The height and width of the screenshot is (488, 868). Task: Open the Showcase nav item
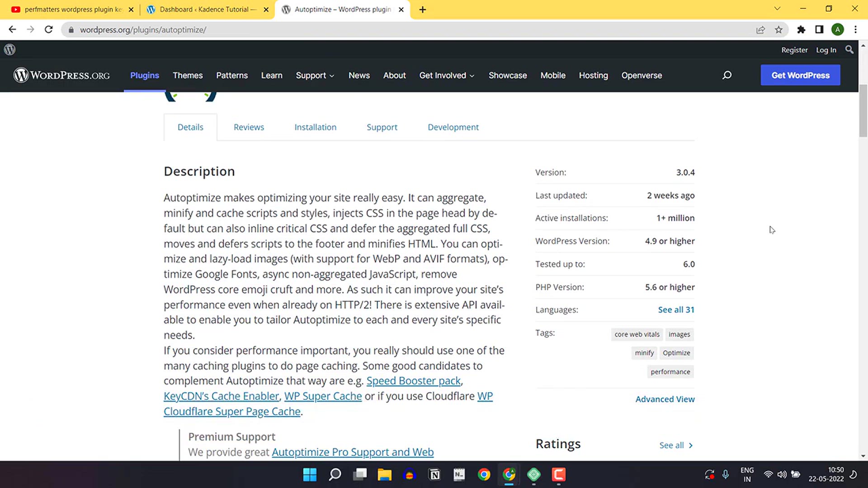click(x=508, y=75)
